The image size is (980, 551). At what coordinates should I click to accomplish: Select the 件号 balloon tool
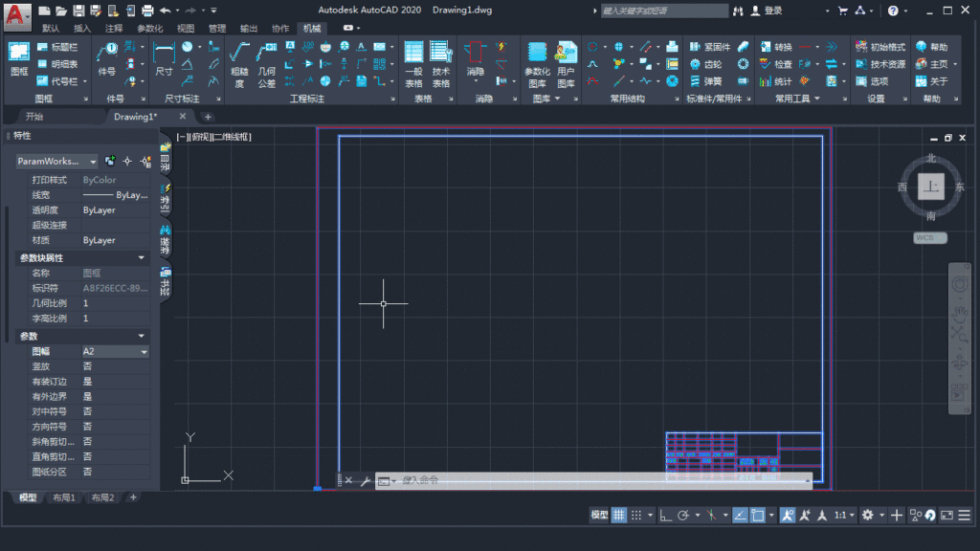click(107, 59)
